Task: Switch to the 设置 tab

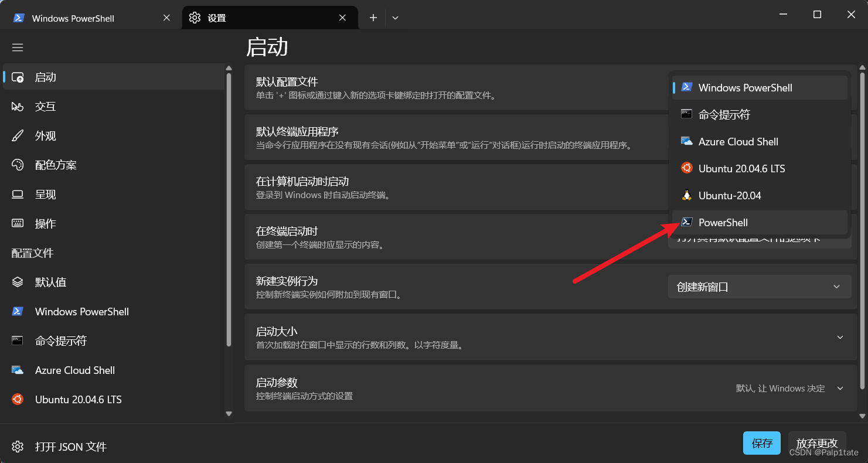Action: [270, 18]
